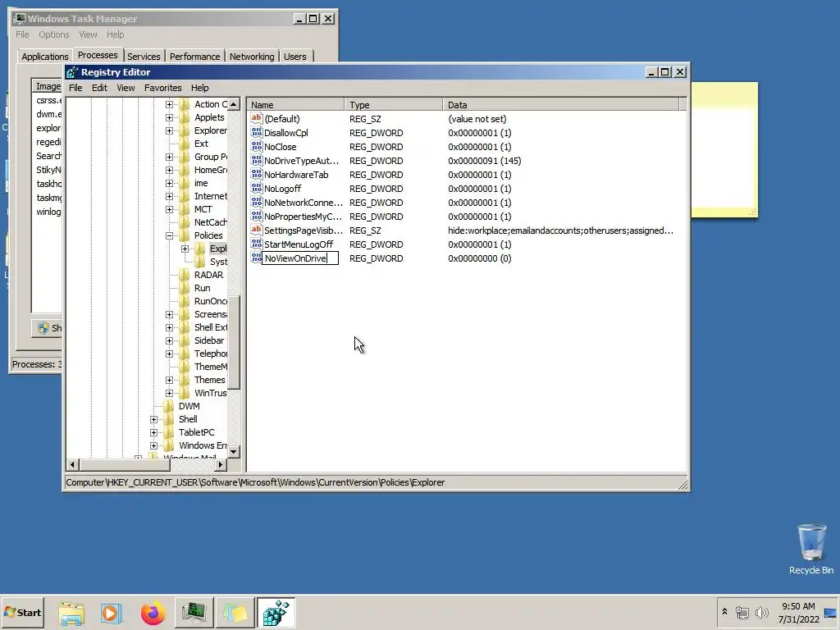Switch to Task Manager taskbar button
The image size is (840, 630).
[194, 612]
